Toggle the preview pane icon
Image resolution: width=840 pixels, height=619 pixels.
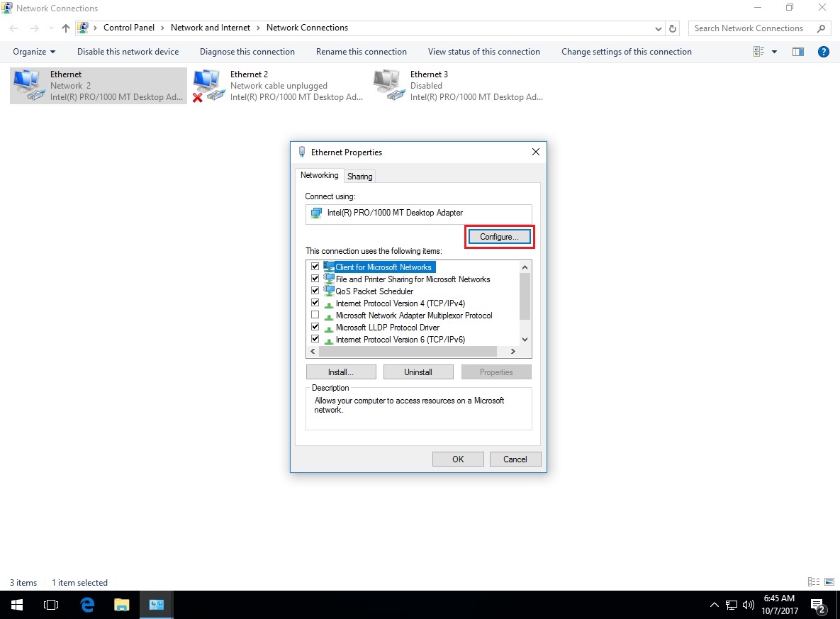tap(797, 52)
